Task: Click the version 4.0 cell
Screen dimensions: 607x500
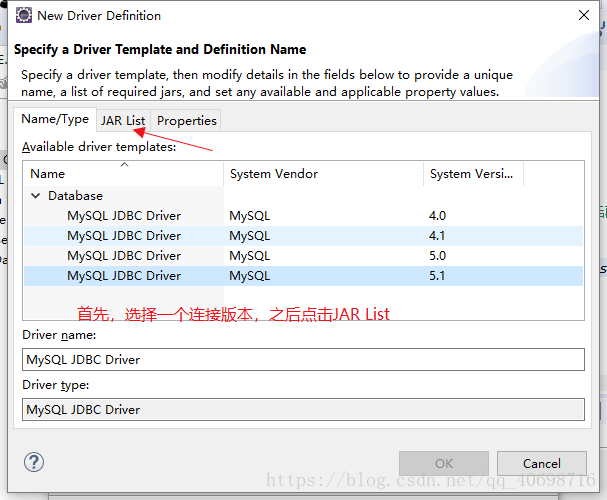Action: click(437, 216)
